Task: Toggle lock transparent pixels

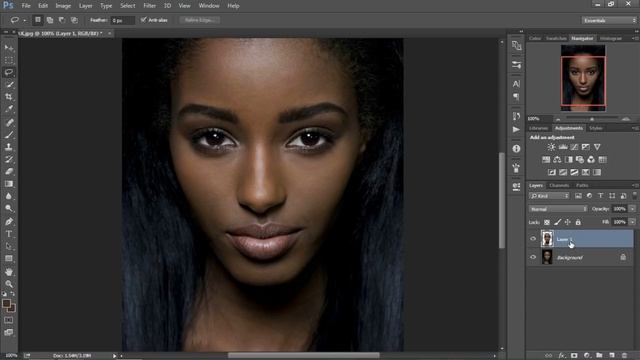Action: (547, 222)
